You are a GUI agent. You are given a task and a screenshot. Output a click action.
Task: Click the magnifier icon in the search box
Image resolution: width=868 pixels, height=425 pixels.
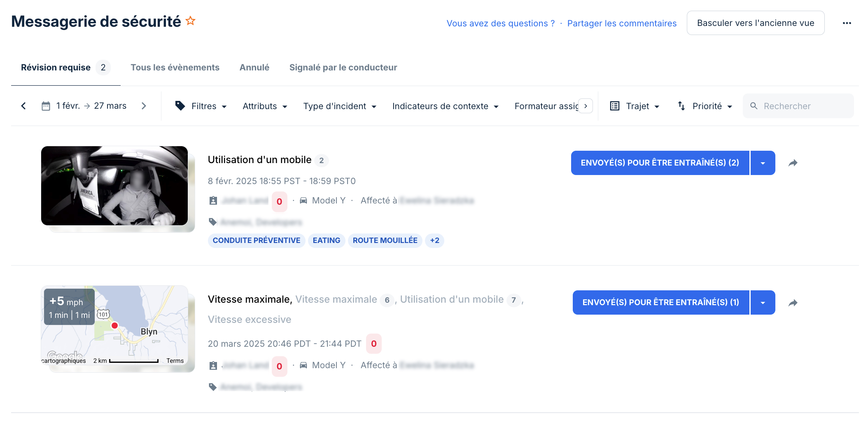pyautogui.click(x=754, y=106)
